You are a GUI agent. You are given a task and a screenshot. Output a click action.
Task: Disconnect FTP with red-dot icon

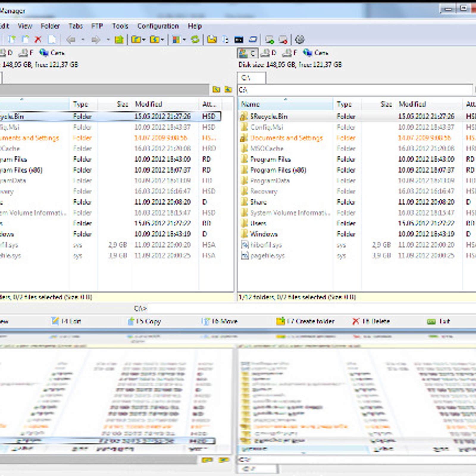tap(283, 39)
